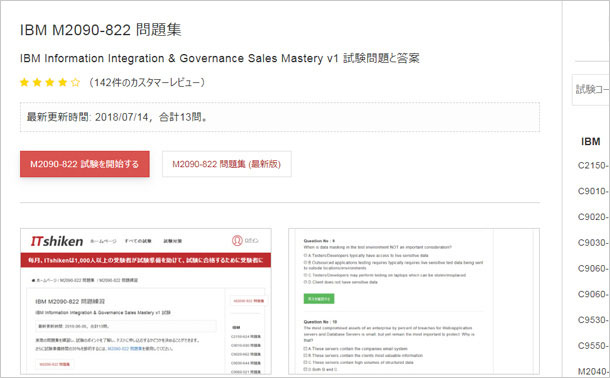Select the IBM heading in sidebar
This screenshot has height=378, width=610.
tap(590, 142)
